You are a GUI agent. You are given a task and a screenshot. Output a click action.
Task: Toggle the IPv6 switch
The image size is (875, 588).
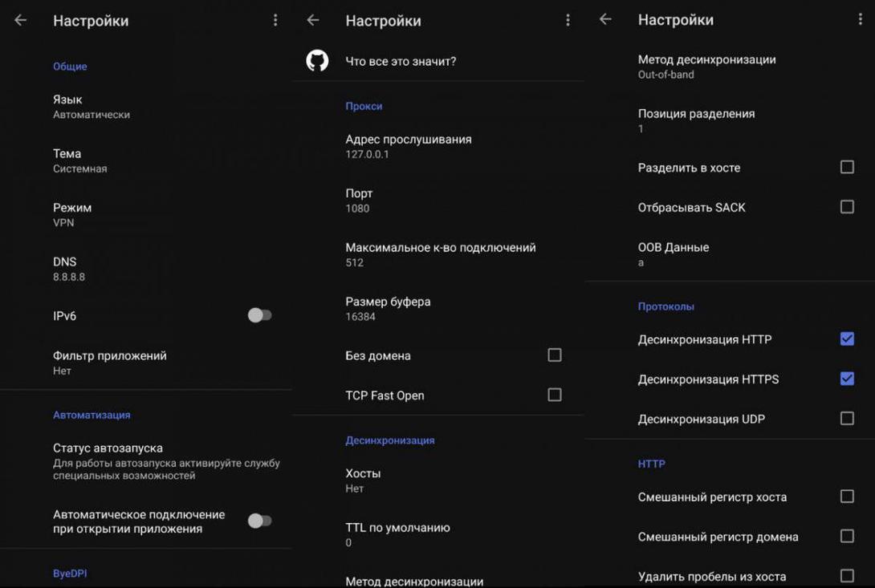[258, 316]
